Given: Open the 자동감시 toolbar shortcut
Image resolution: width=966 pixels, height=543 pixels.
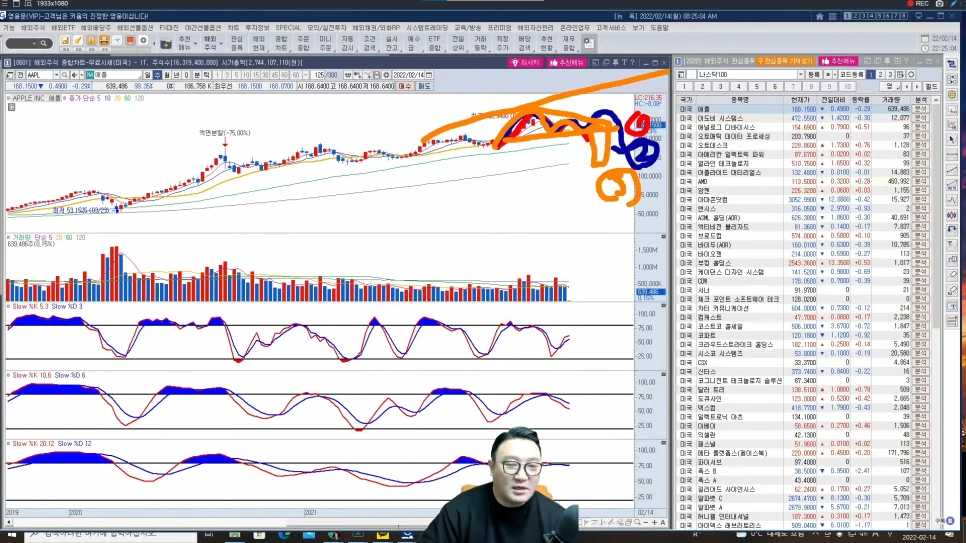Looking at the screenshot, I should click(347, 43).
